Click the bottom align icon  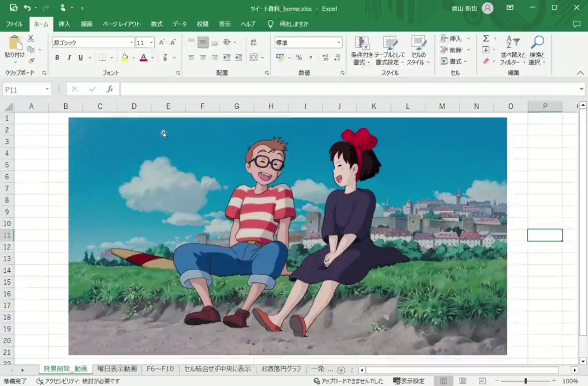click(x=215, y=42)
